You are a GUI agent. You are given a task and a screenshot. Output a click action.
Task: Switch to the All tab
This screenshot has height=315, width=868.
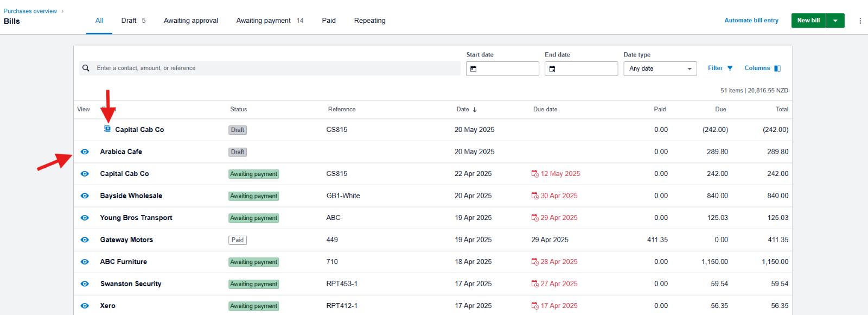99,21
